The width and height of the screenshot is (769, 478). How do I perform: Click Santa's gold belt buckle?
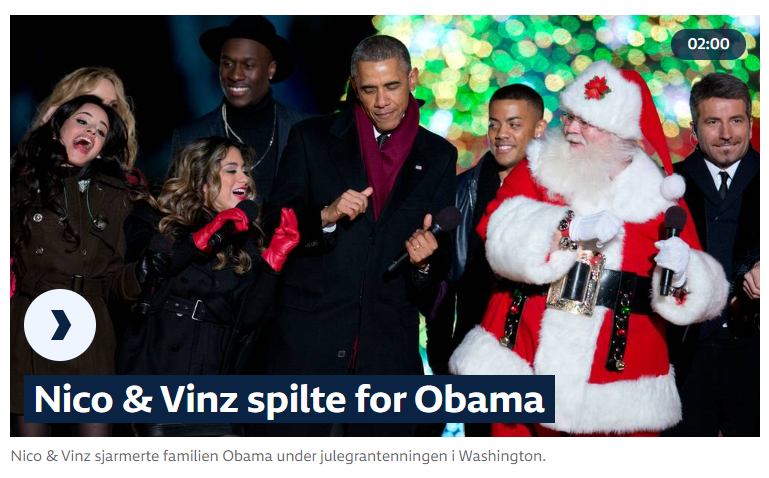coord(575,283)
